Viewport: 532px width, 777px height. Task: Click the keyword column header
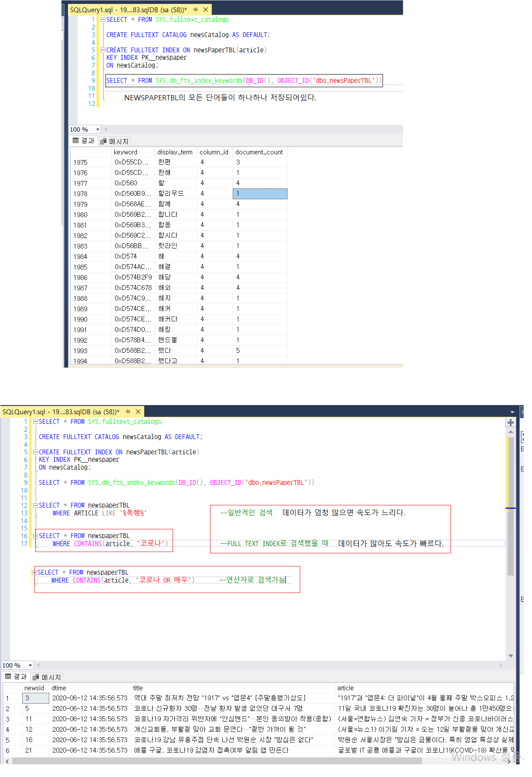click(133, 152)
